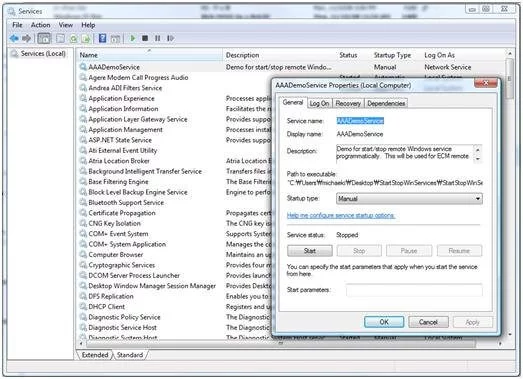Select the Application Information service

coord(123,109)
